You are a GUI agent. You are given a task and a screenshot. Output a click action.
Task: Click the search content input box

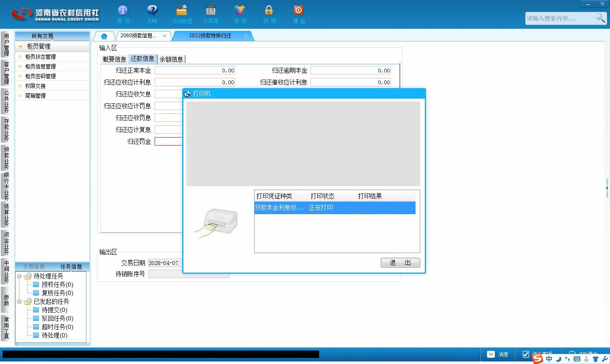click(560, 18)
